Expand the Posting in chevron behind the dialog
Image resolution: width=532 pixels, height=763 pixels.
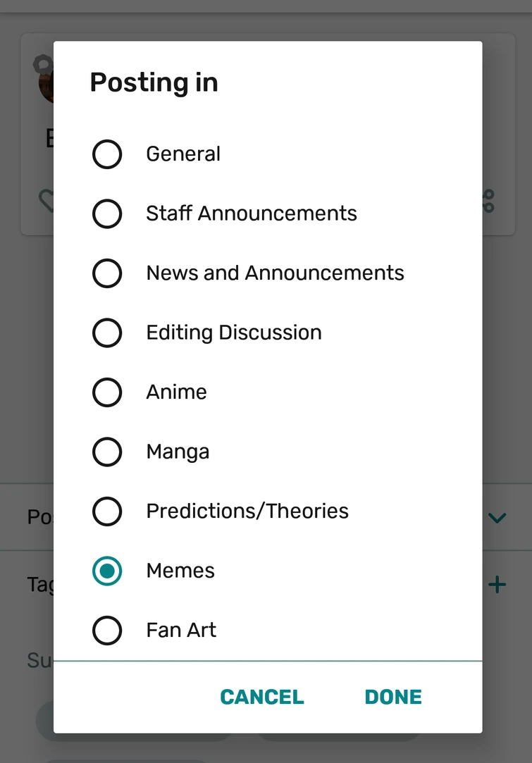coord(497,517)
